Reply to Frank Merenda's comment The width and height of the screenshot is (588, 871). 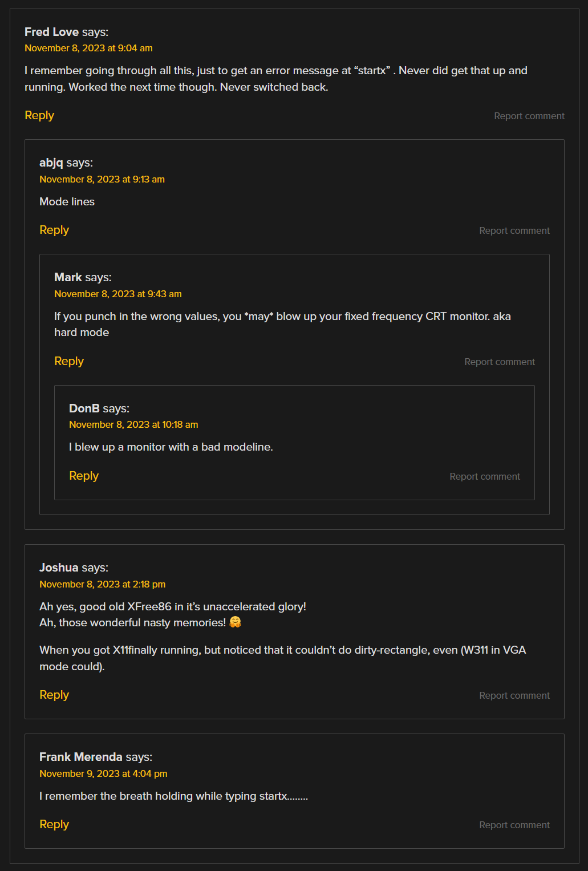point(54,824)
